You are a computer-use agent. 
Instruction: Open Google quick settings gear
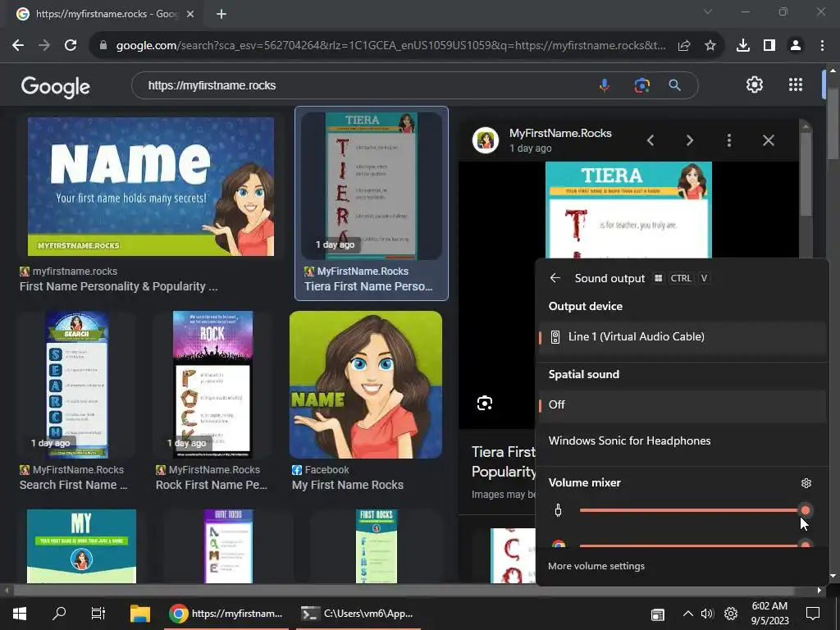tap(755, 84)
